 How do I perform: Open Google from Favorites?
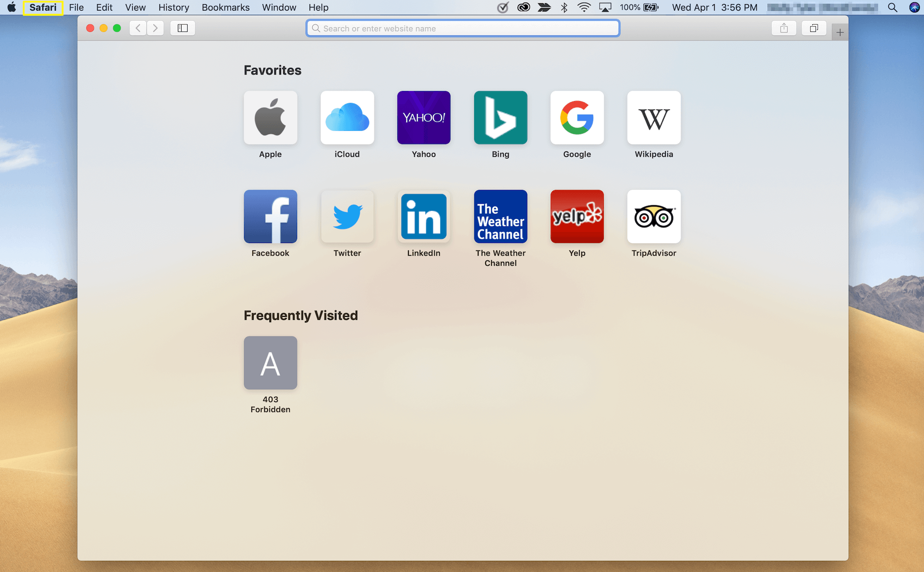pos(577,117)
